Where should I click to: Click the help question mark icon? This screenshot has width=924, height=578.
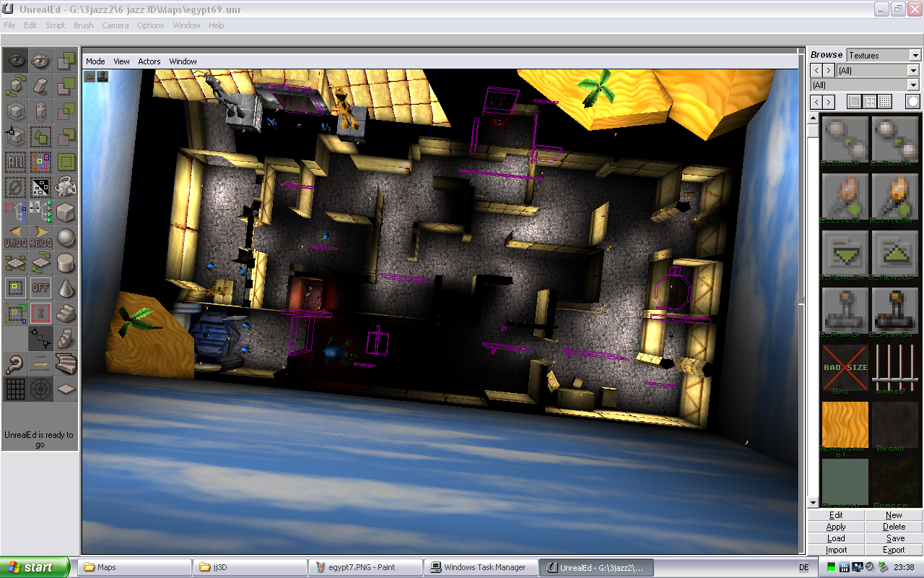pyautogui.click(x=15, y=364)
